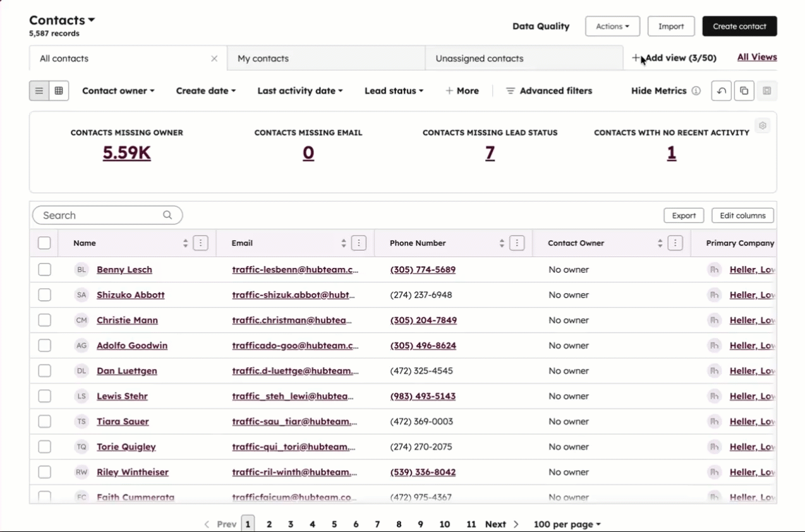Open the metrics settings gear icon
805x532 pixels.
pyautogui.click(x=762, y=125)
